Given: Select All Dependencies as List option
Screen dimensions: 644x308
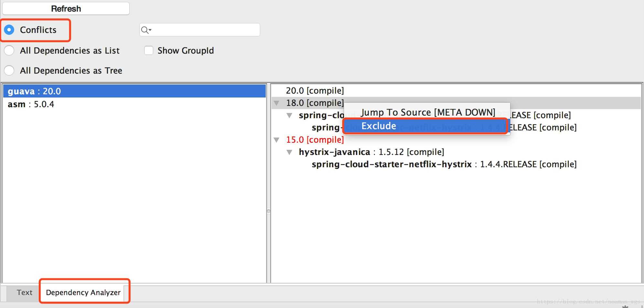Looking at the screenshot, I should pos(9,51).
